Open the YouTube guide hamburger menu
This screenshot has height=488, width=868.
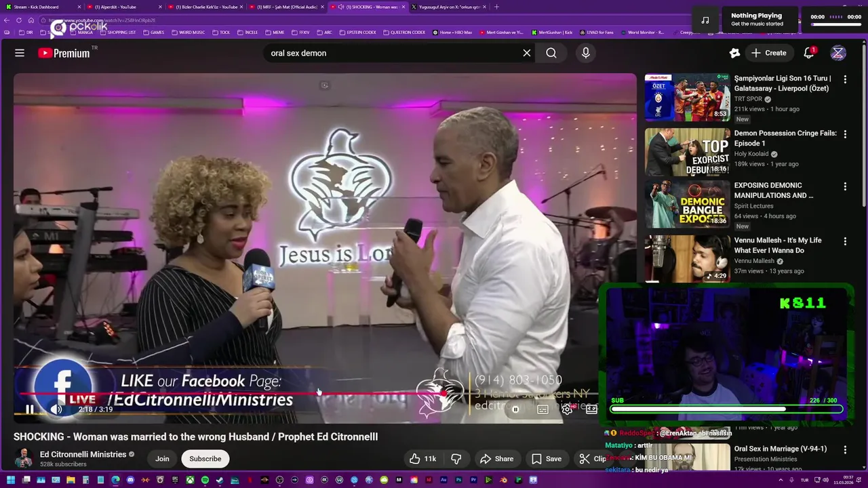[x=20, y=53]
